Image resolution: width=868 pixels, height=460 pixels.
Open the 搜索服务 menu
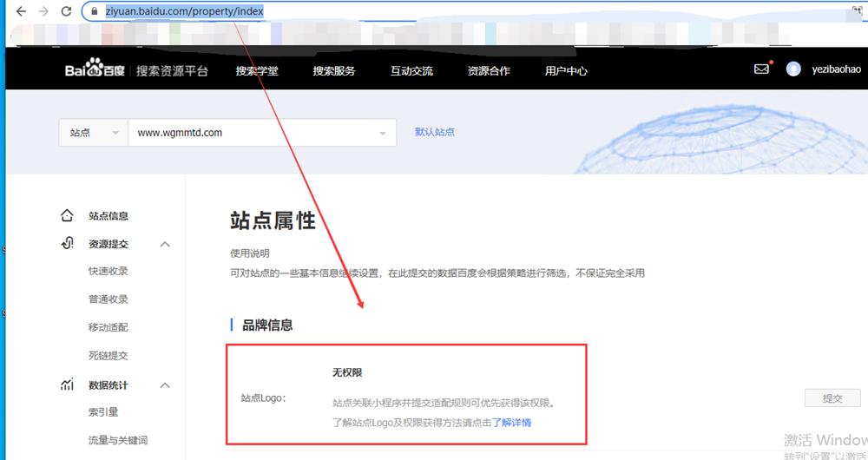point(334,70)
